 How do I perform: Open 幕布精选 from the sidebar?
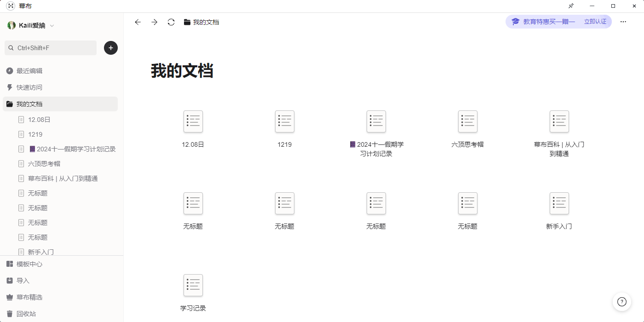pyautogui.click(x=29, y=297)
